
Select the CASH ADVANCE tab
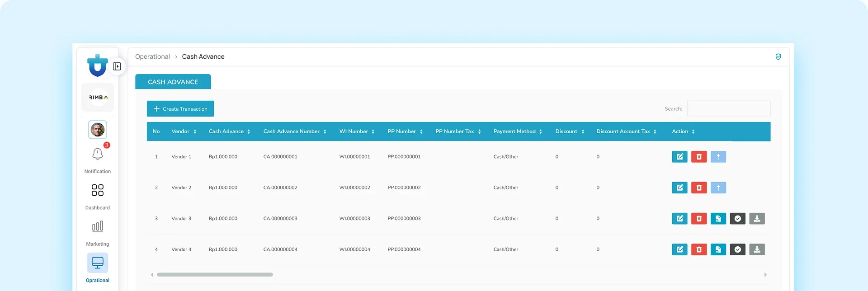coord(173,82)
